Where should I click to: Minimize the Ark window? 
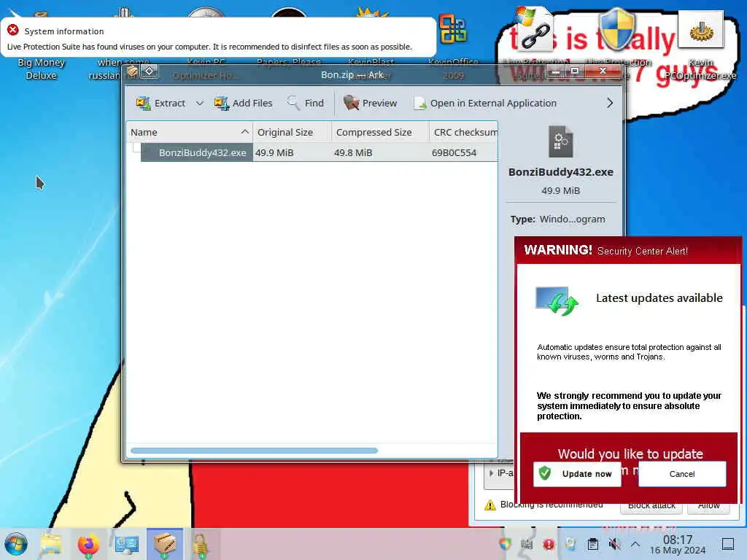[556, 71]
